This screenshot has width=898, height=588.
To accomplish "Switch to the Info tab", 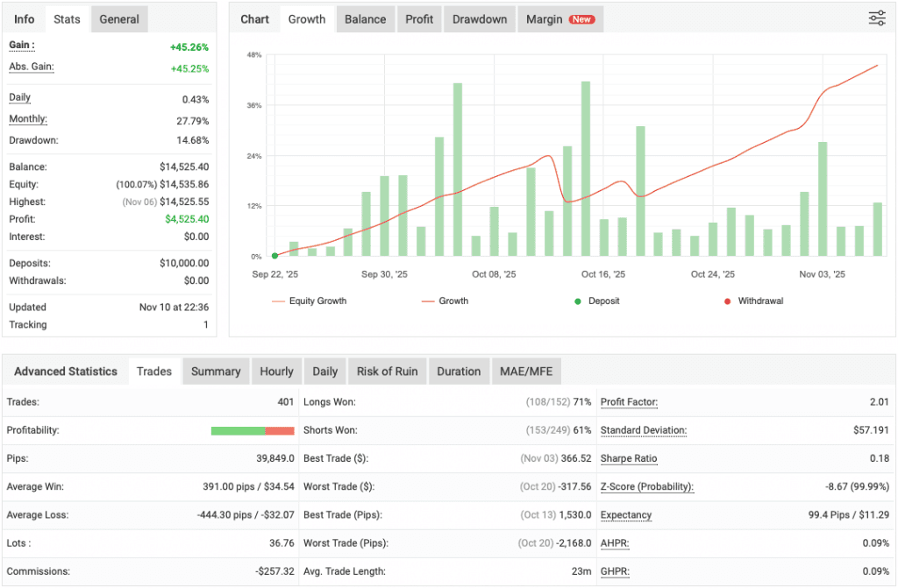I will [24, 18].
